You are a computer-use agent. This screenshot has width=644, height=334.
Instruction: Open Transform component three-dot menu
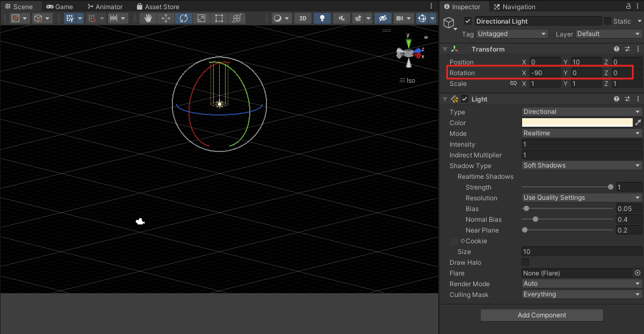(638, 49)
